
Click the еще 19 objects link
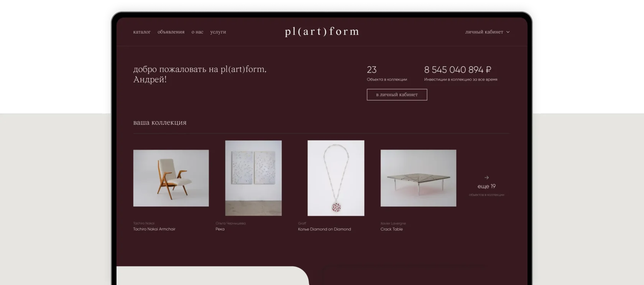486,186
